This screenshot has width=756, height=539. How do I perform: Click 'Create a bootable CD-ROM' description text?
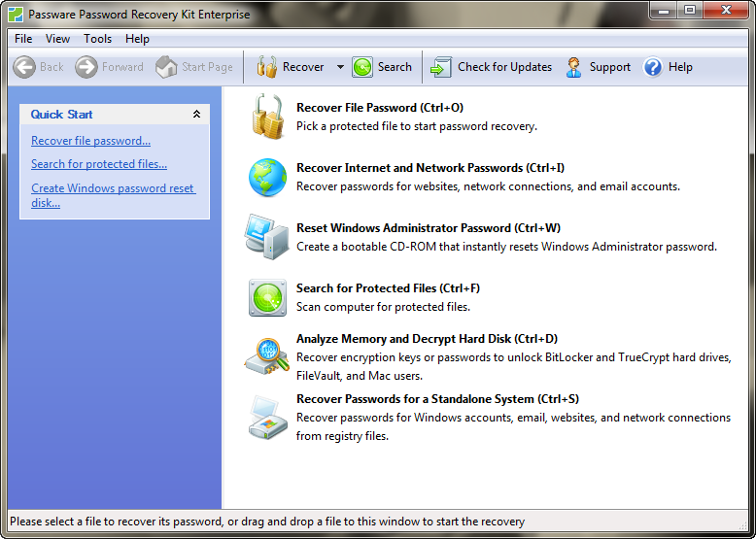tap(506, 247)
